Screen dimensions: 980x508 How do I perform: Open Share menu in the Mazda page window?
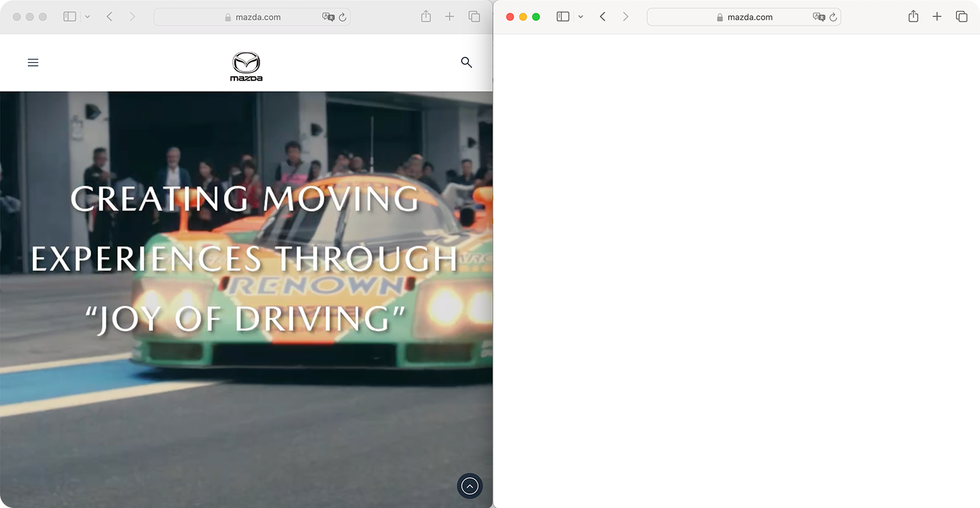tap(426, 17)
